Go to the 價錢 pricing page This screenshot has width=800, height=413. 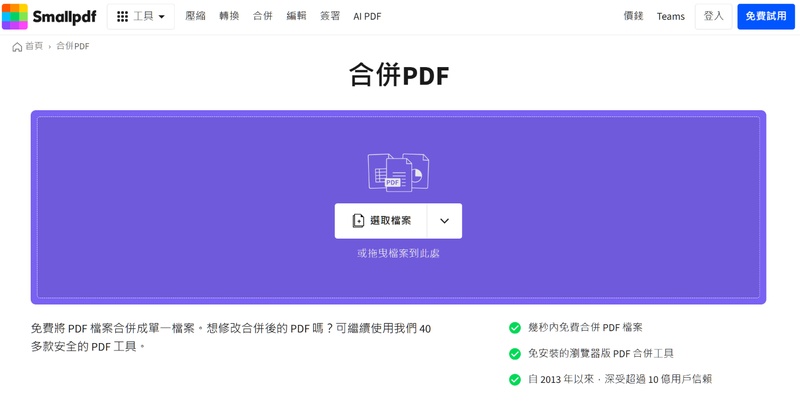633,16
